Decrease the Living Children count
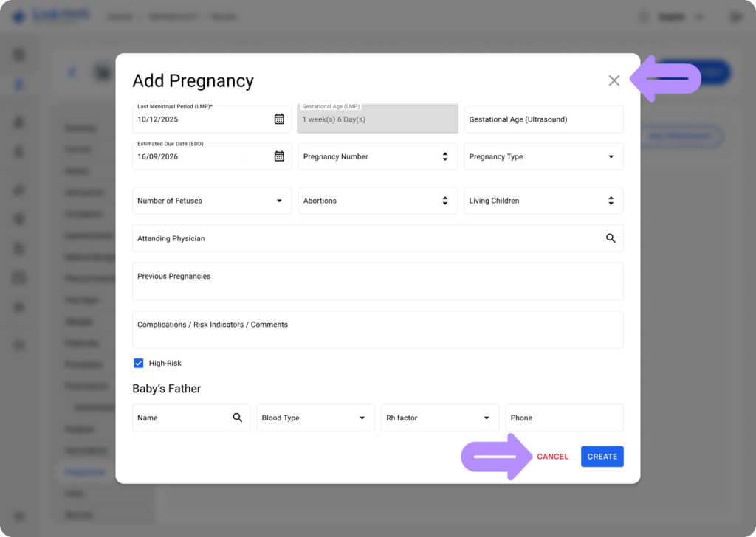 (x=611, y=204)
